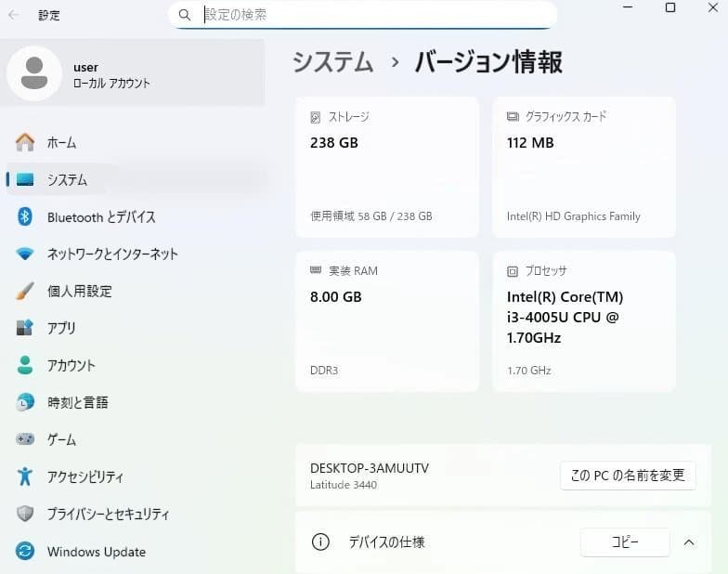
Task: Select システム in the sidebar
Action: click(x=136, y=179)
